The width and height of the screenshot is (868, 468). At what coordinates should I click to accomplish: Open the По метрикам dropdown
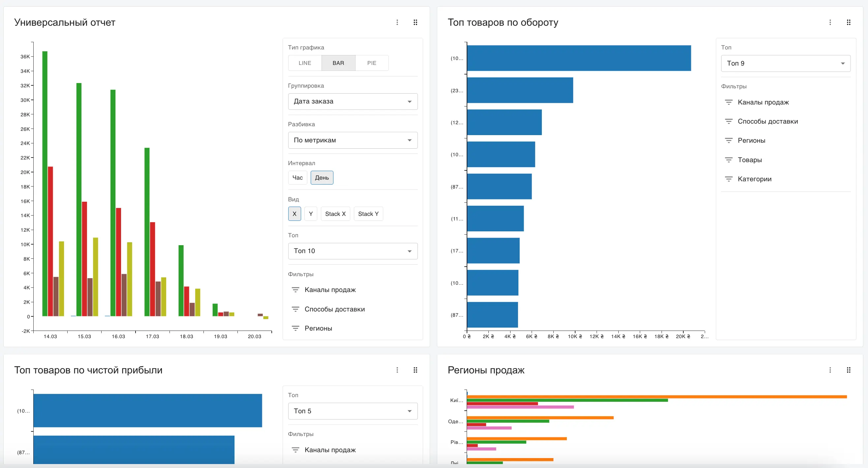click(353, 140)
